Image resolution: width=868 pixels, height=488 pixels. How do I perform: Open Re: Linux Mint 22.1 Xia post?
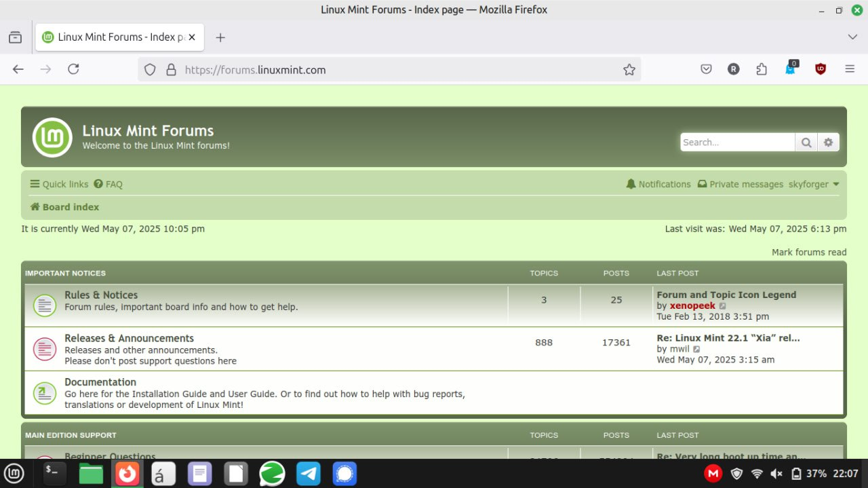(728, 338)
